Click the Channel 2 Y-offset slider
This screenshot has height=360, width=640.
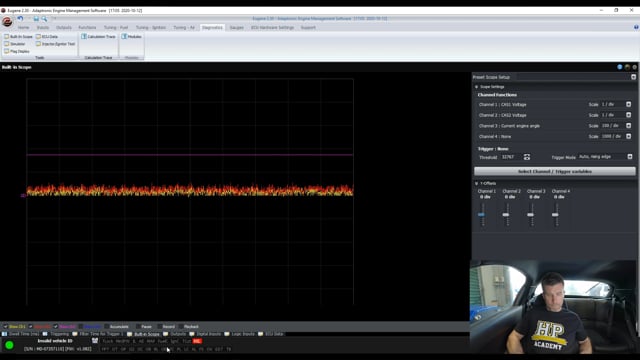tap(506, 214)
